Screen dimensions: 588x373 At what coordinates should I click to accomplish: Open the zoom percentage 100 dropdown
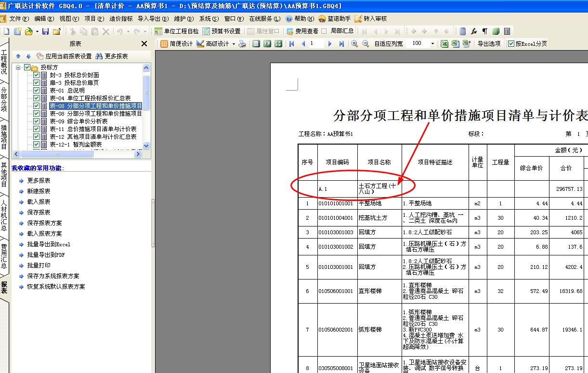432,44
